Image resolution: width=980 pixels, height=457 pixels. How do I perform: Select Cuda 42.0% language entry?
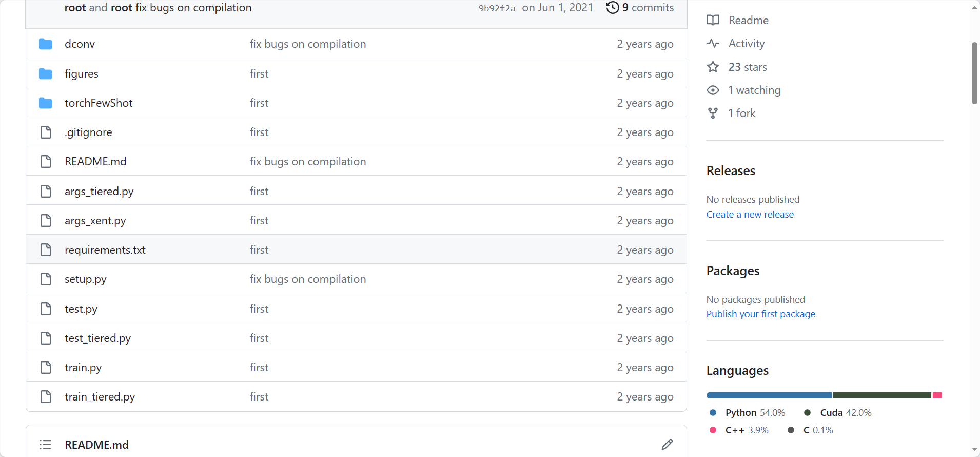(x=838, y=413)
